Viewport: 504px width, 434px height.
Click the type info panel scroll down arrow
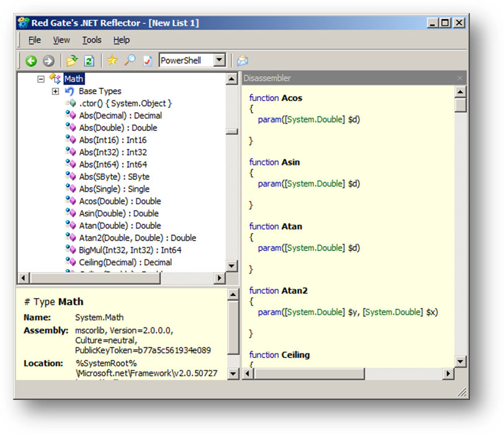click(x=233, y=374)
